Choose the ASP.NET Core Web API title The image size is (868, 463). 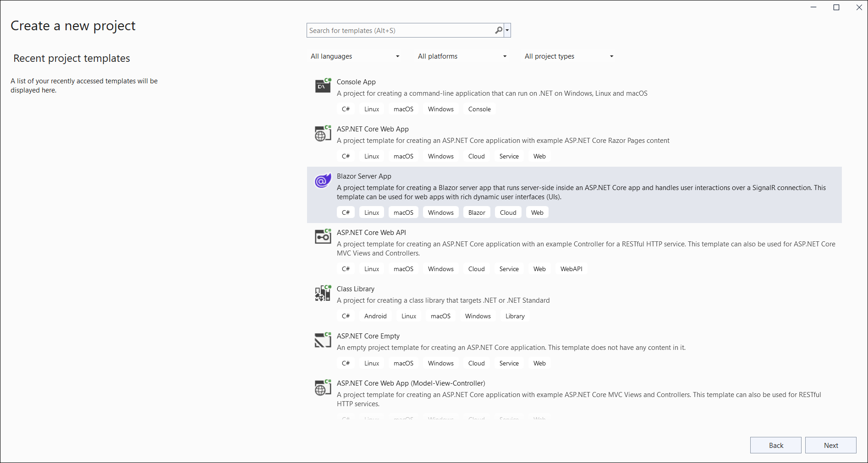[x=371, y=233]
